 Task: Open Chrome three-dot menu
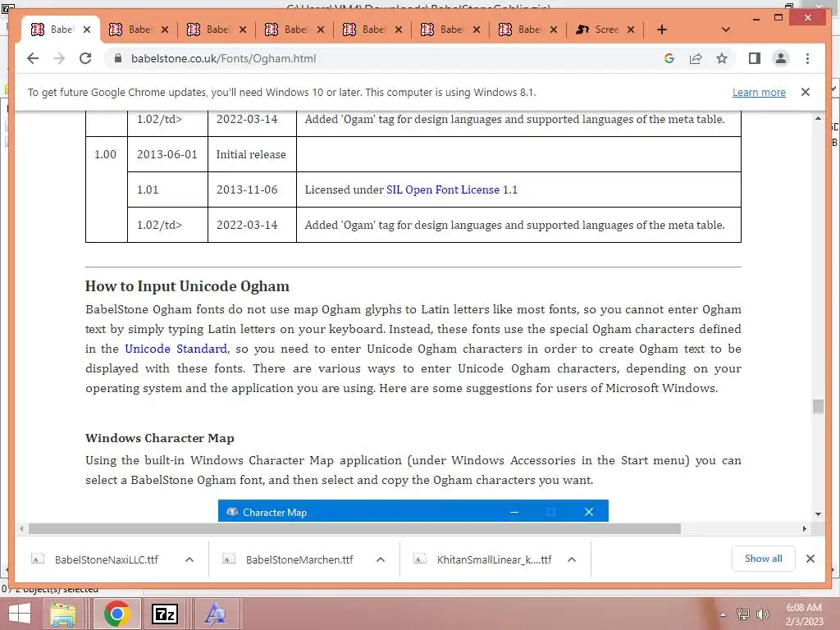pos(807,58)
